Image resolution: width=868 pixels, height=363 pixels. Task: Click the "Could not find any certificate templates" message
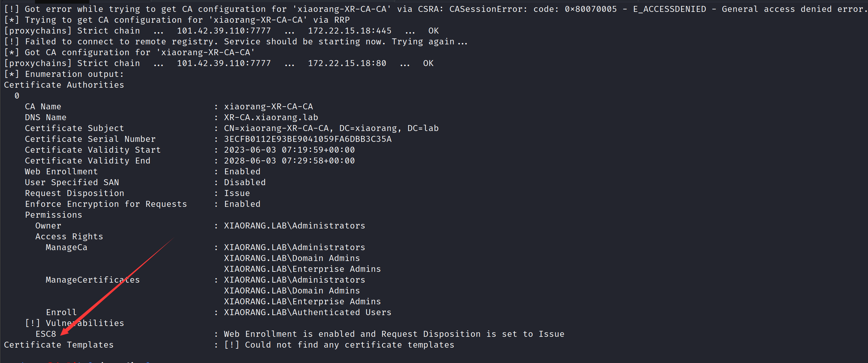click(349, 345)
